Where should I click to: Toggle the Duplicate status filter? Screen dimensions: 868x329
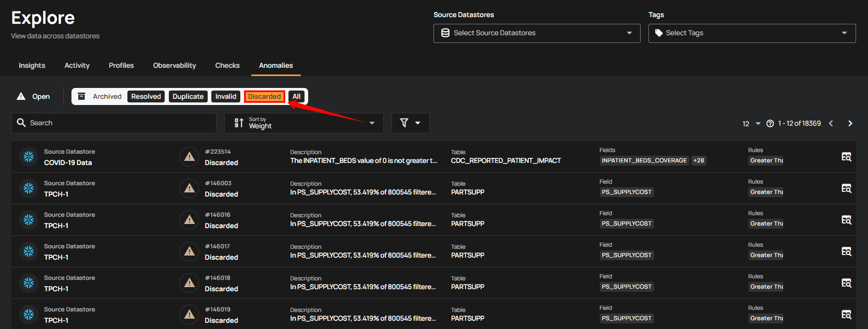coord(188,96)
